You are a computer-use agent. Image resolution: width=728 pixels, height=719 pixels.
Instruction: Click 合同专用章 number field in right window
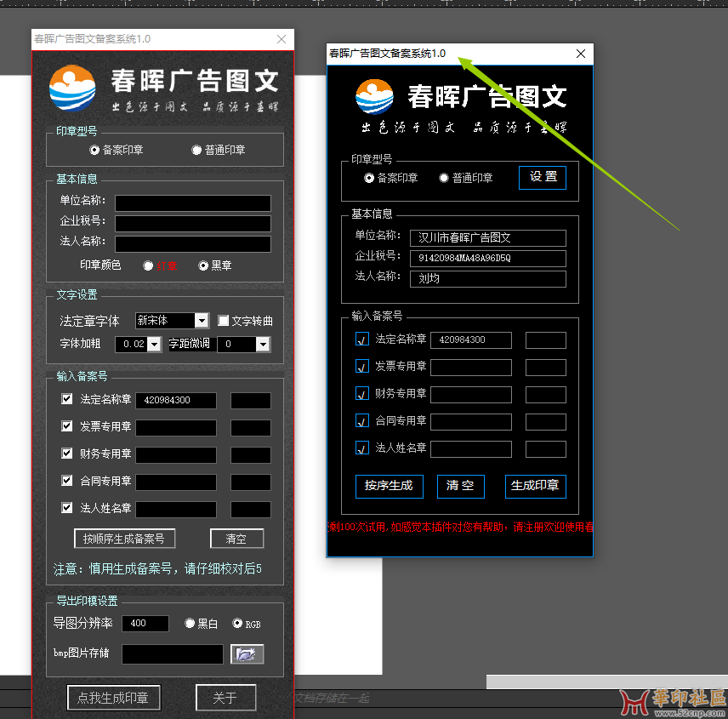point(471,422)
